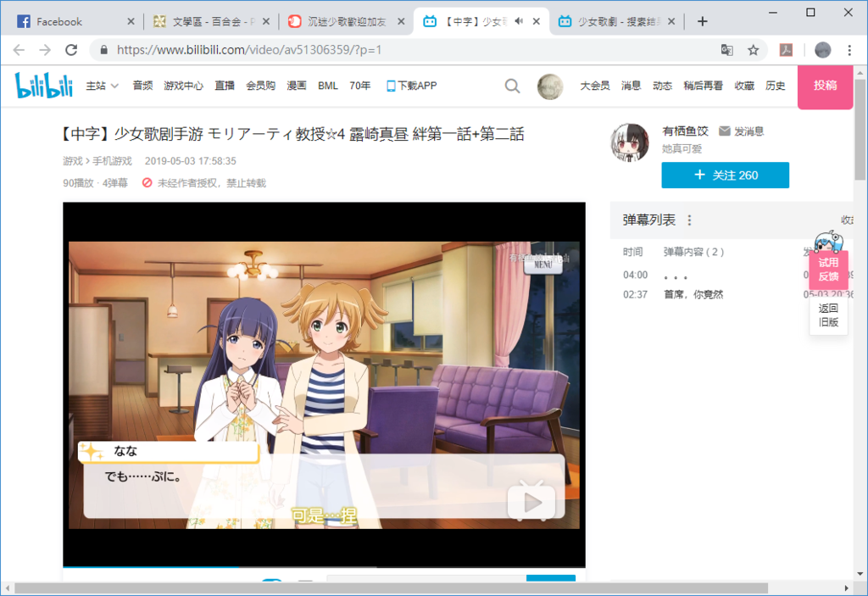Close the 少女歌劇 search results tab

(x=671, y=21)
